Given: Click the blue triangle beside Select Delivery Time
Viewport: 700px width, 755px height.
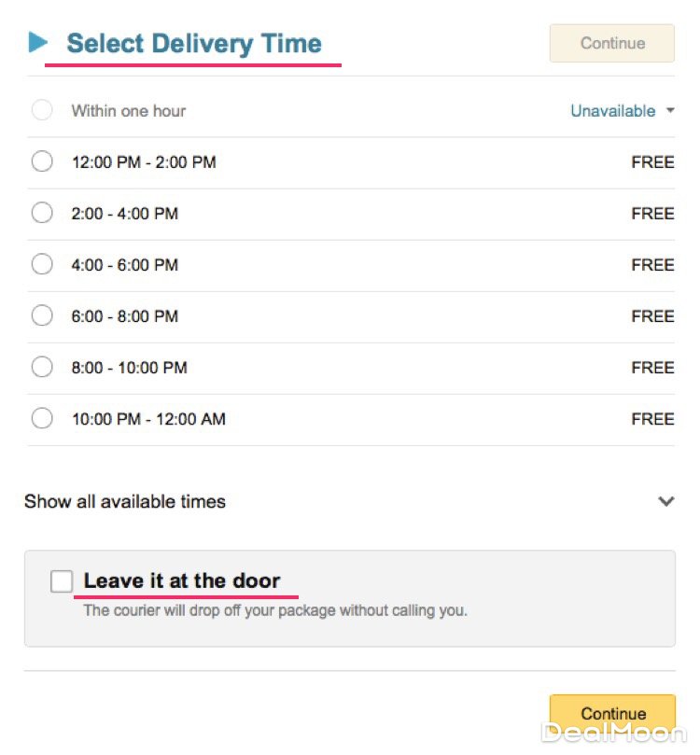Looking at the screenshot, I should click(38, 42).
